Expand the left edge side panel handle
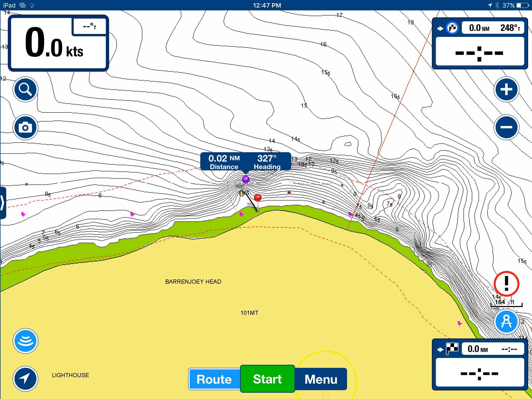The height and width of the screenshot is (399, 532). coord(3,203)
